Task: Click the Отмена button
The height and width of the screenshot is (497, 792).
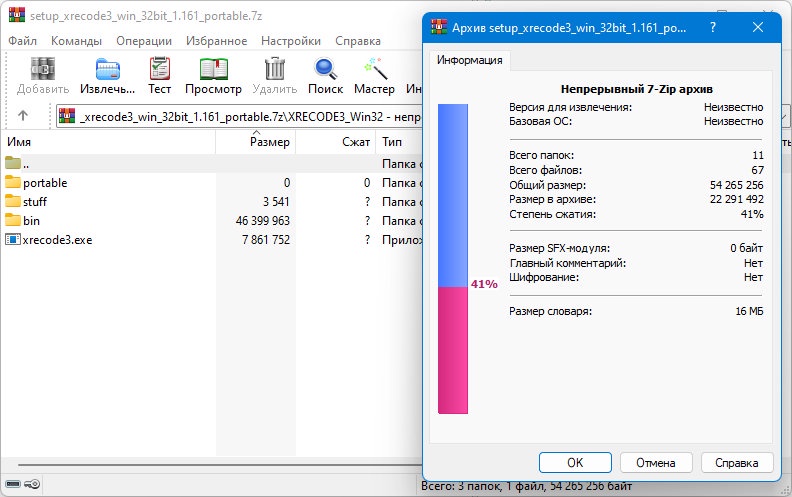Action: (x=656, y=463)
